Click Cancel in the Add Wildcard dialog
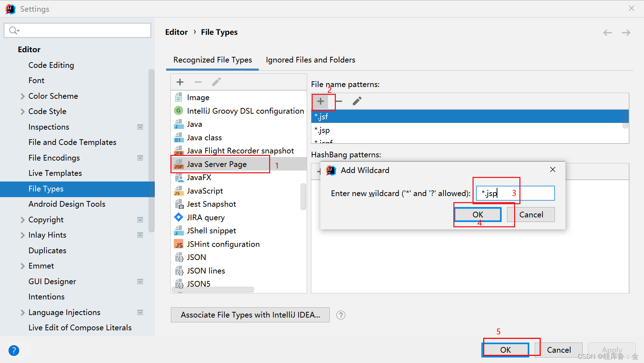 point(531,215)
